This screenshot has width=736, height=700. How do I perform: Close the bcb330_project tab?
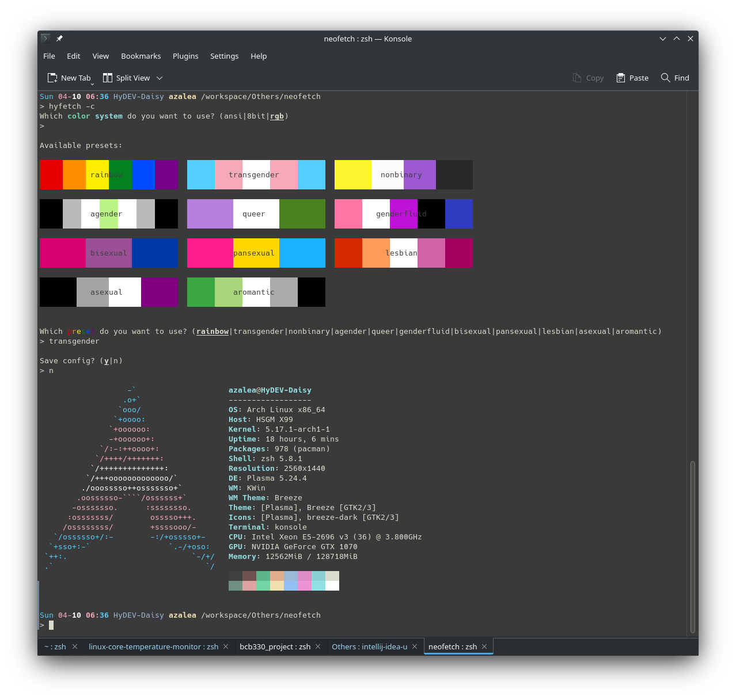318,646
